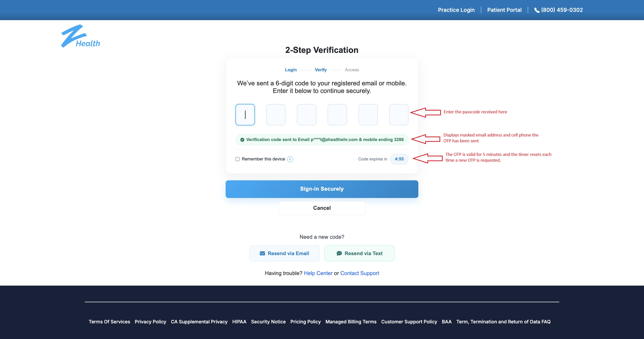Click the ZHealth logo
Image resolution: width=644 pixels, height=339 pixels.
[x=80, y=36]
